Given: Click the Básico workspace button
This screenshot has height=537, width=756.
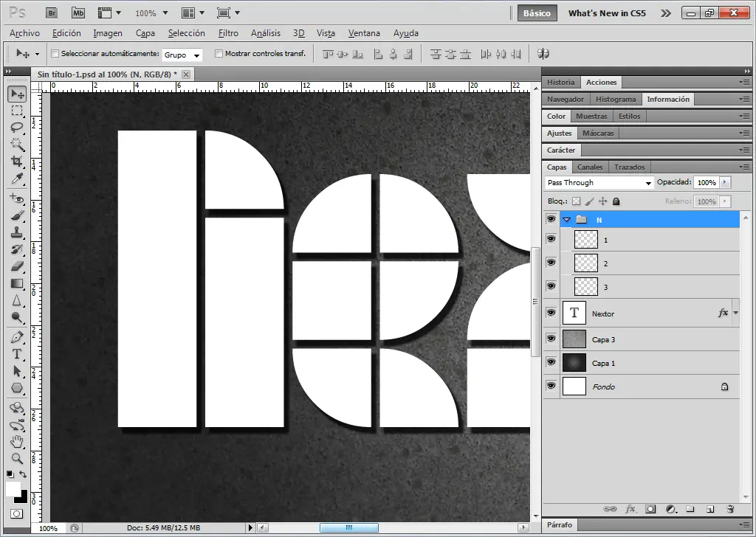Looking at the screenshot, I should (x=537, y=13).
